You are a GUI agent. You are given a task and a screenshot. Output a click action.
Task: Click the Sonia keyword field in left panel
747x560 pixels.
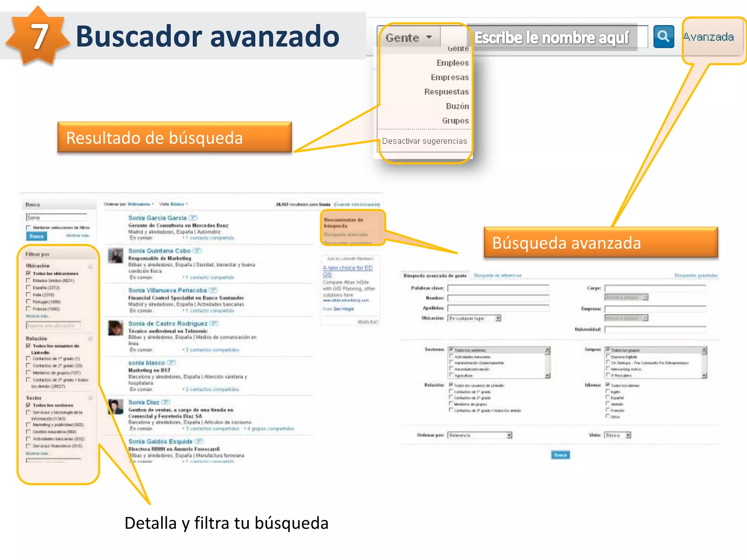pyautogui.click(x=57, y=218)
